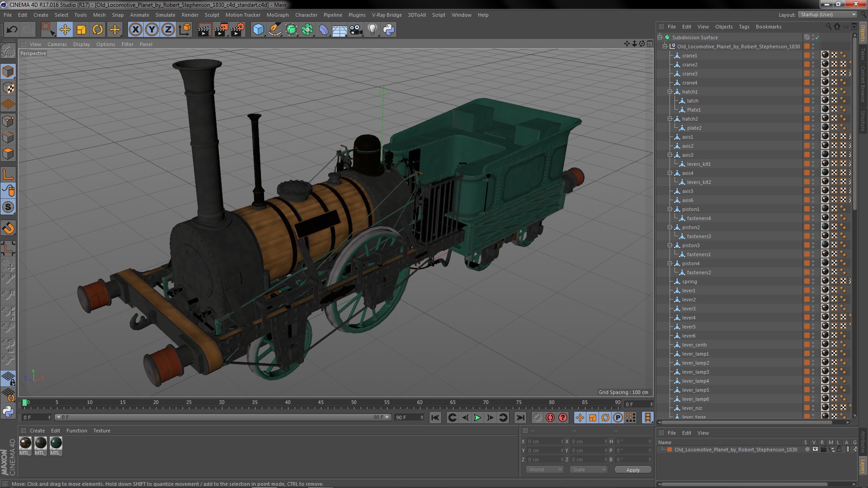Select lever_centr object in tree

[x=694, y=345]
